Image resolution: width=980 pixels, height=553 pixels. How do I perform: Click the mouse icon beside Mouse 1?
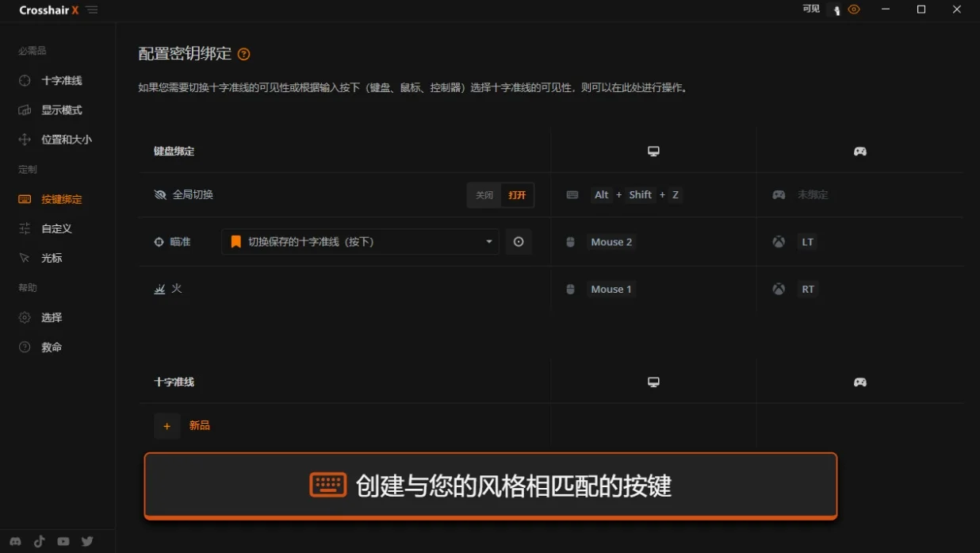pyautogui.click(x=570, y=289)
